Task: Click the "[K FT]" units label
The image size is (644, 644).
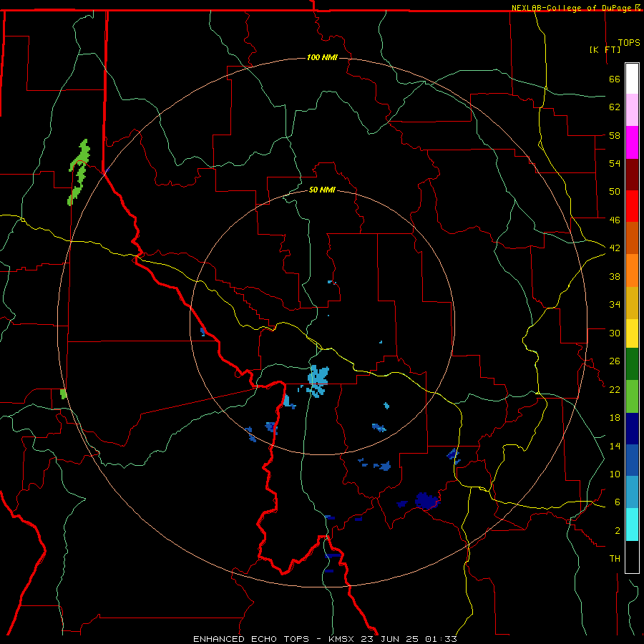Action: [x=605, y=49]
